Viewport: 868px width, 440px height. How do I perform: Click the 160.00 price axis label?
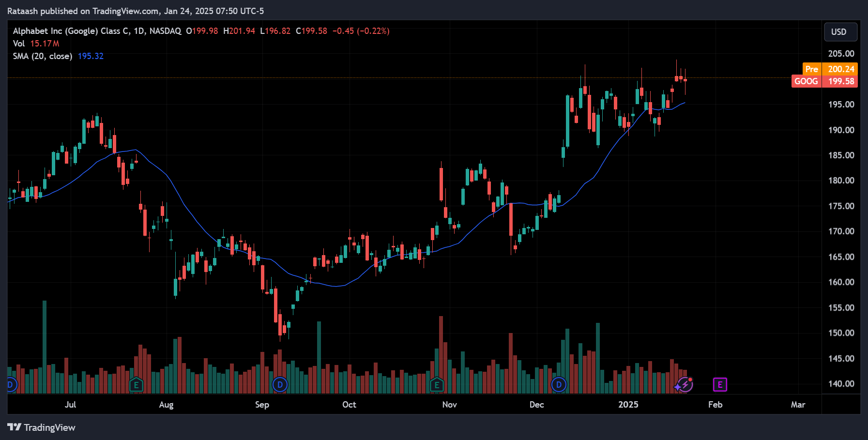tap(841, 282)
